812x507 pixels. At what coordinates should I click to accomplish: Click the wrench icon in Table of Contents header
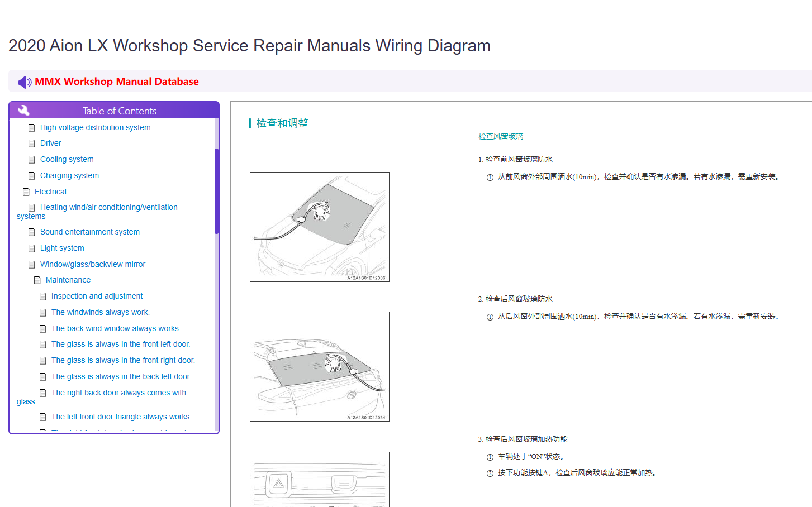24,111
